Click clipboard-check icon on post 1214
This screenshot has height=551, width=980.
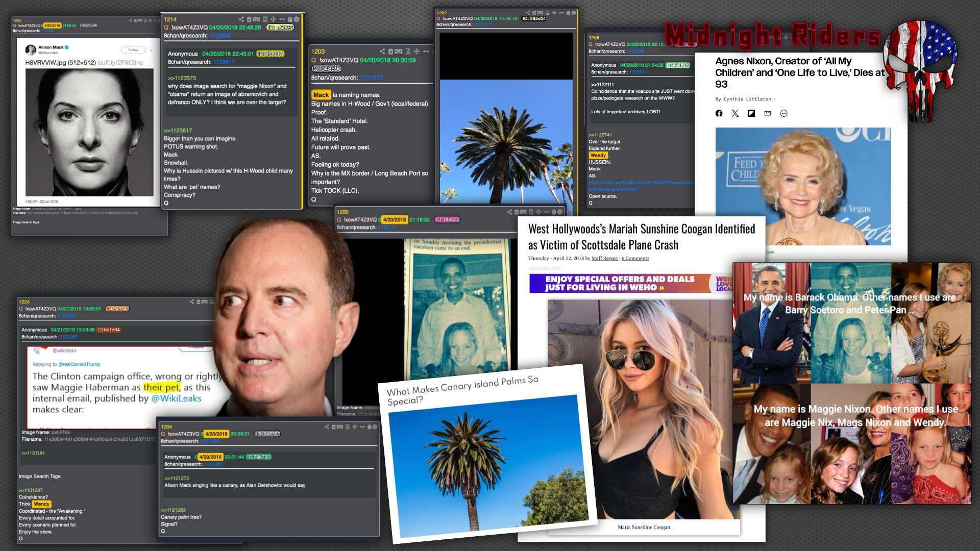249,19
